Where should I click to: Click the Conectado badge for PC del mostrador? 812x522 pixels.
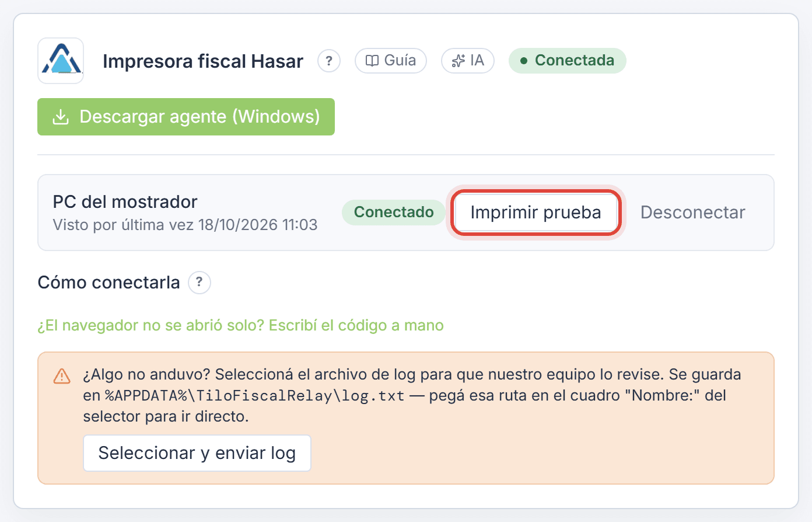point(394,213)
